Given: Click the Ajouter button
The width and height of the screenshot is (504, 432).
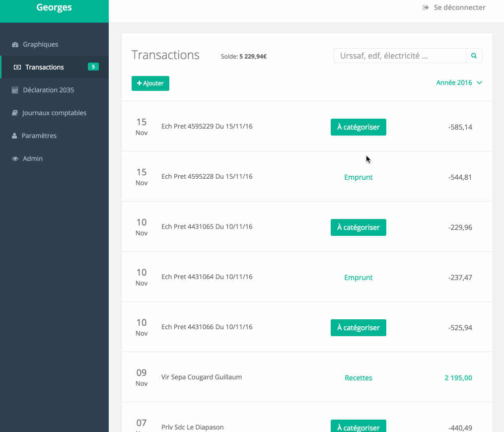Looking at the screenshot, I should [x=150, y=83].
